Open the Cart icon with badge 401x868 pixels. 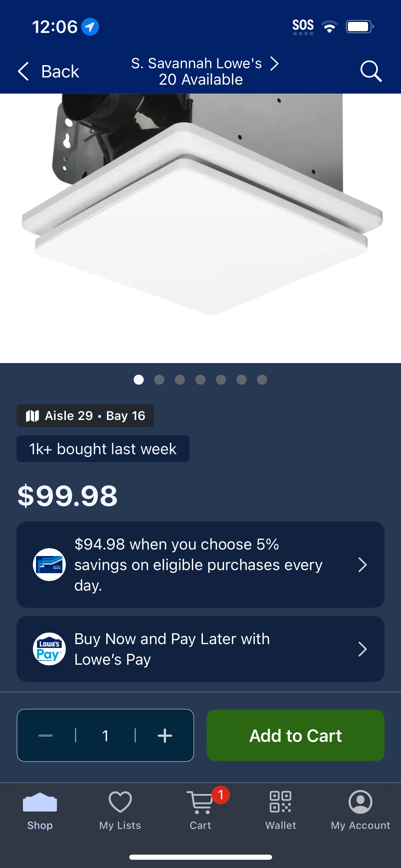[200, 802]
